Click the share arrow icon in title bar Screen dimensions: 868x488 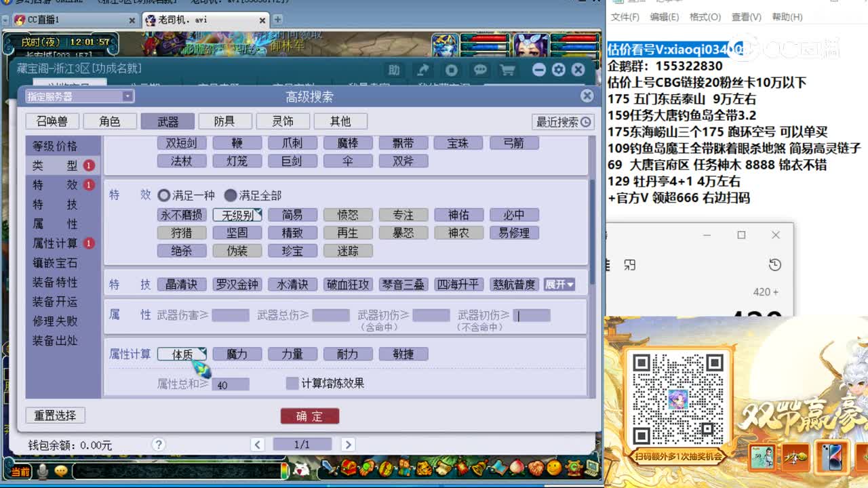423,70
